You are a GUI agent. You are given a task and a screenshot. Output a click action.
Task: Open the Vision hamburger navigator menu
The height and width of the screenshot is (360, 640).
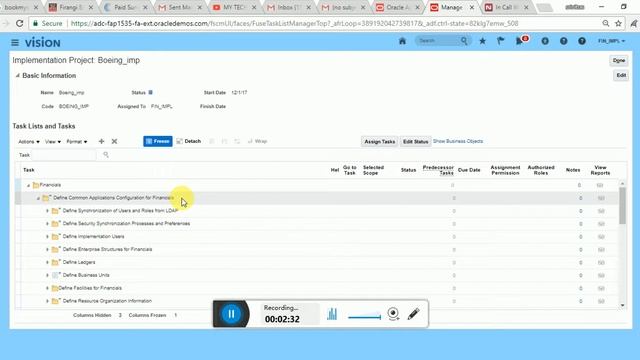[x=15, y=42]
